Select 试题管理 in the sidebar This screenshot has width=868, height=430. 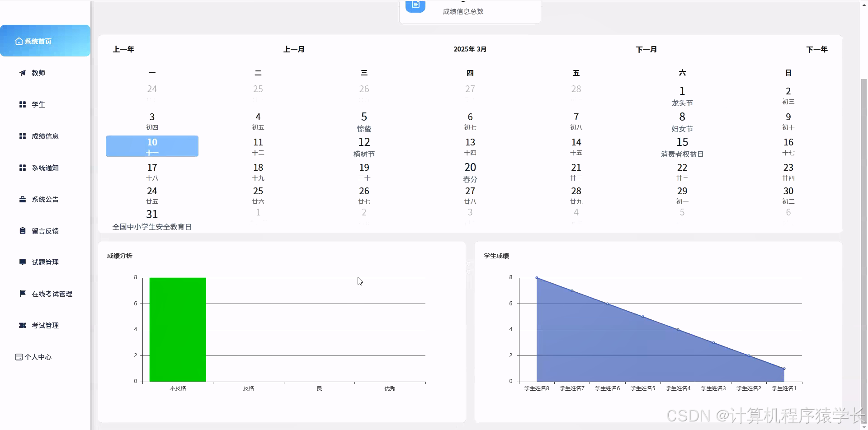click(45, 262)
